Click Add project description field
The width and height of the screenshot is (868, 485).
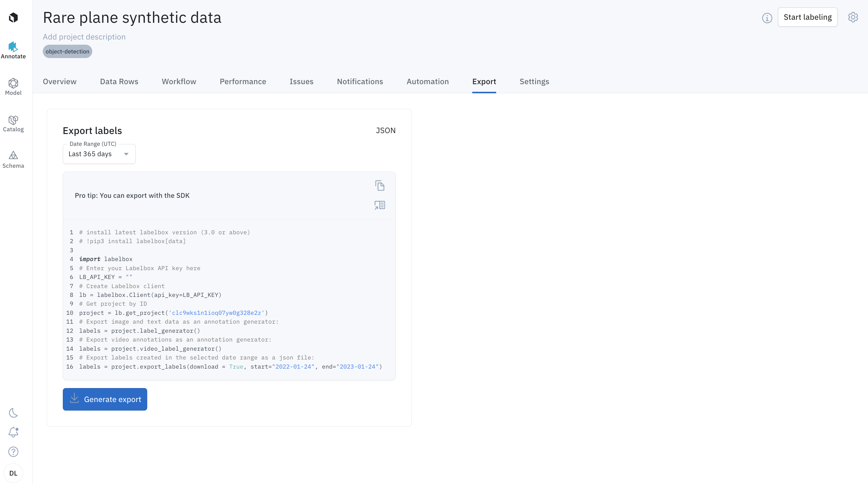(x=84, y=37)
